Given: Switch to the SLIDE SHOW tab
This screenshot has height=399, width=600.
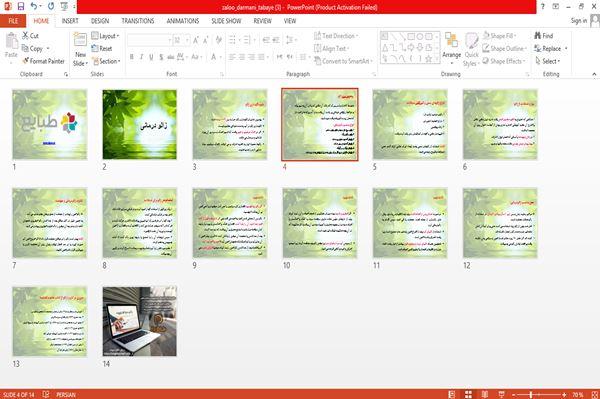Looking at the screenshot, I should [227, 21].
